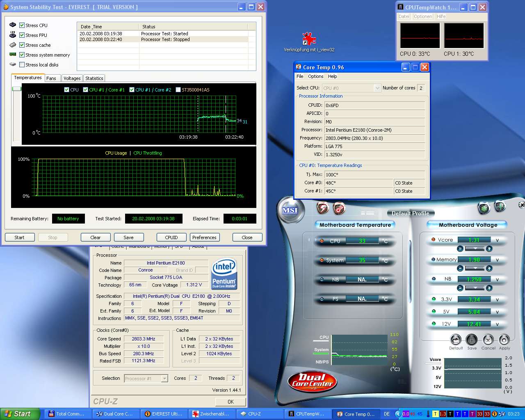Toggle the CPU graph checkbox in Temperatures
The height and width of the screenshot is (420, 525).
[x=66, y=89]
